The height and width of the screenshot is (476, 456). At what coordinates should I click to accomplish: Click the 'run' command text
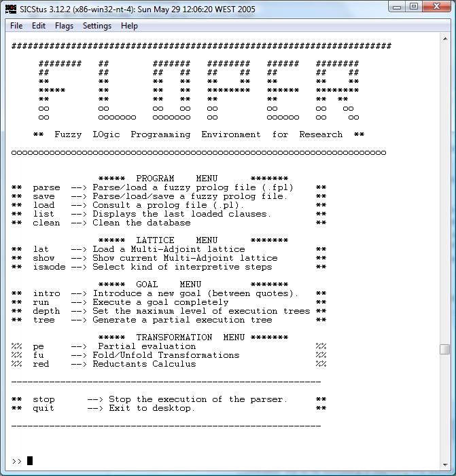[41, 302]
